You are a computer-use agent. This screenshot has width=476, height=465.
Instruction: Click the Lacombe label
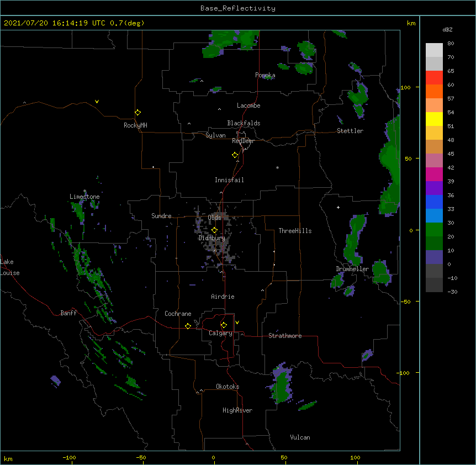coord(248,105)
